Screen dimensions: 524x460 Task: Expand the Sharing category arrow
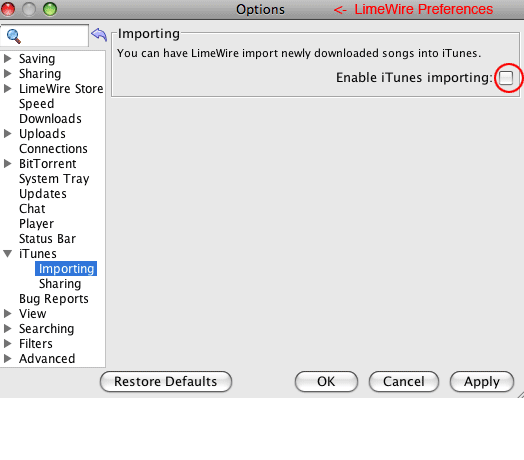pos(7,74)
